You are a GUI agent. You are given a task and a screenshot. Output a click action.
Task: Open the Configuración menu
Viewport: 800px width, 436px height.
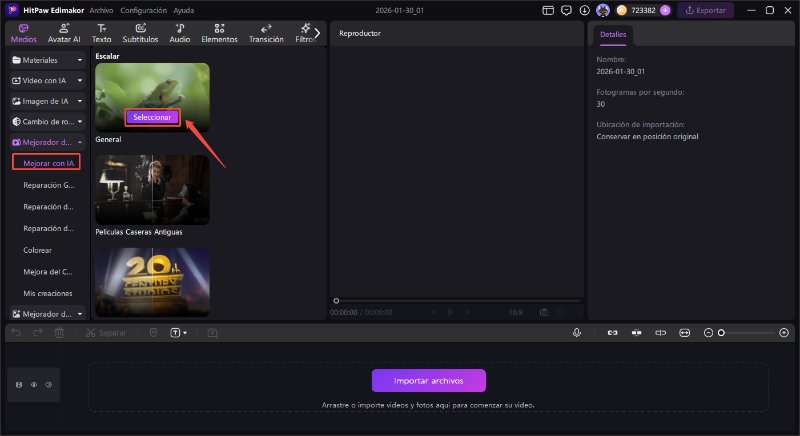tap(143, 10)
